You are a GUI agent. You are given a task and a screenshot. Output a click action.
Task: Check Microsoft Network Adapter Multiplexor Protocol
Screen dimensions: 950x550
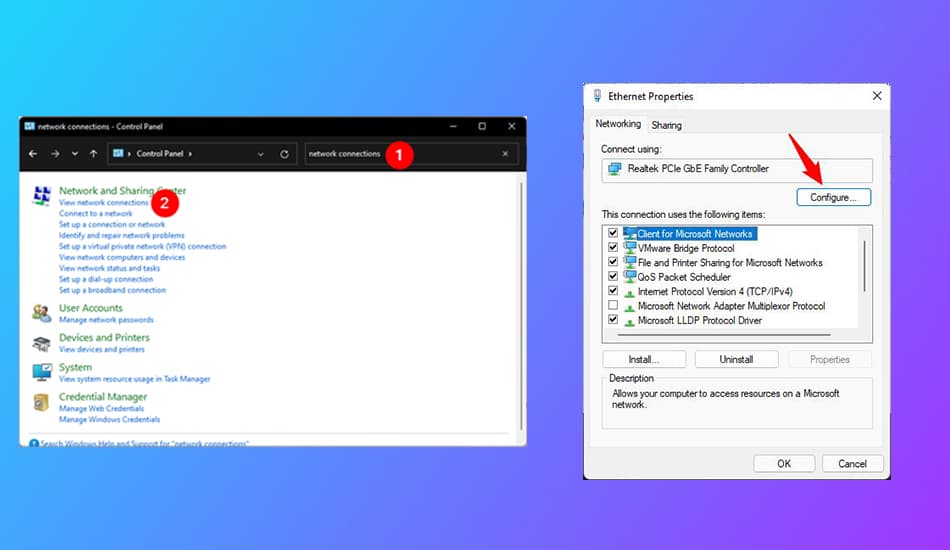pos(613,306)
